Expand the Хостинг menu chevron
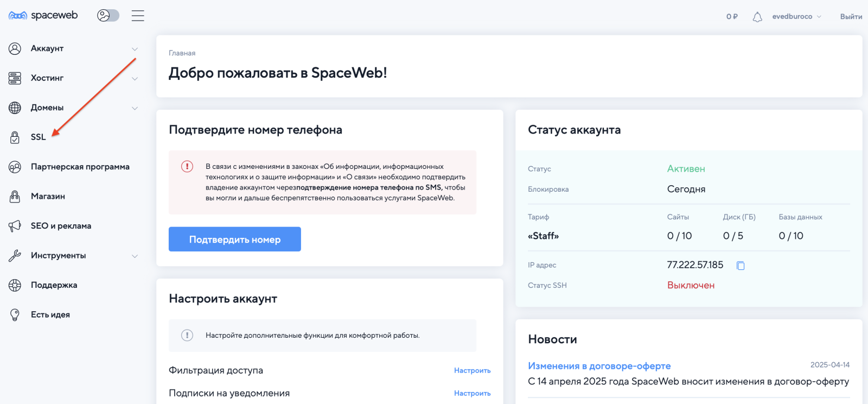 pos(135,78)
